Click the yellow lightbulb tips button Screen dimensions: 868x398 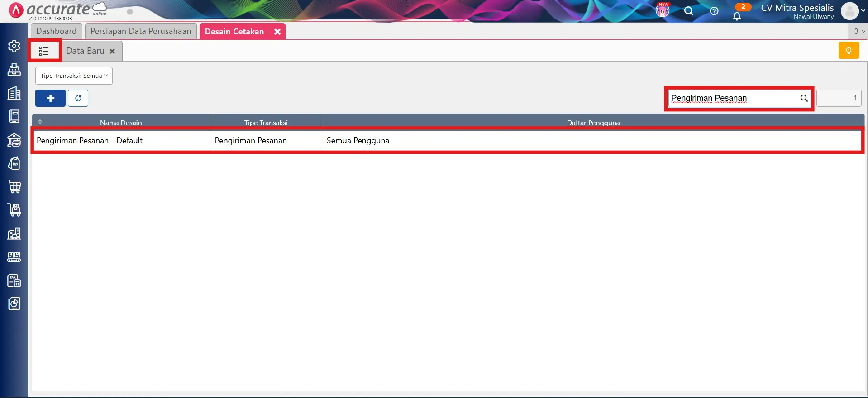click(x=849, y=50)
